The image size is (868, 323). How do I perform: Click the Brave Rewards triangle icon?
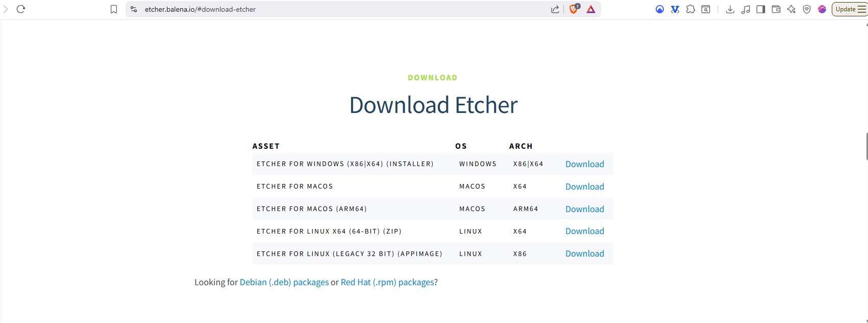coord(591,9)
